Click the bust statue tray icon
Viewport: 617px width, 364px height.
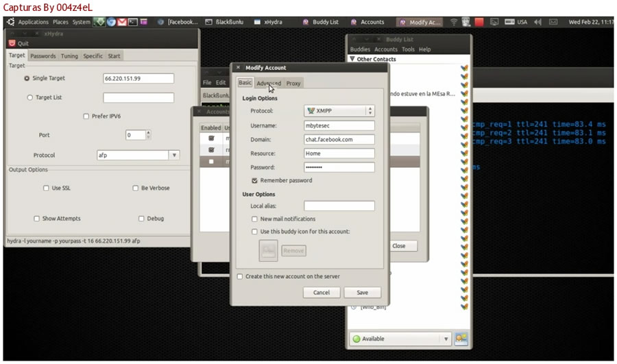pos(466,22)
